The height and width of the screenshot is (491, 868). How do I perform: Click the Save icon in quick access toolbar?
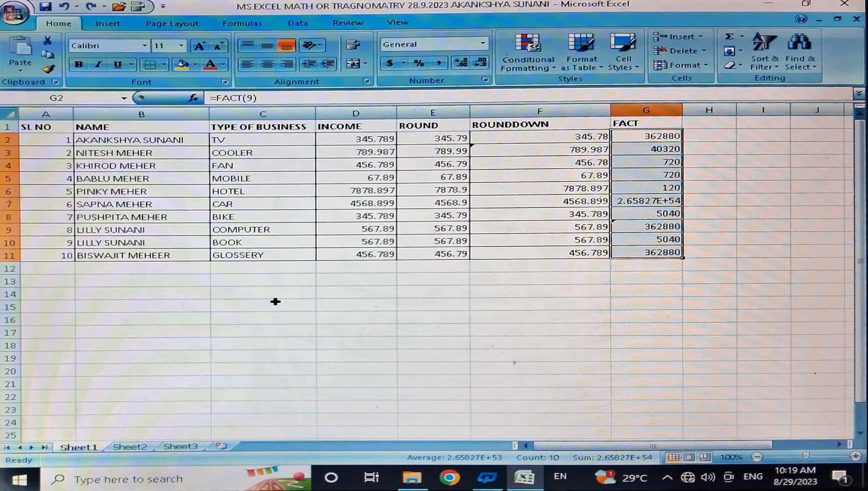tap(45, 6)
